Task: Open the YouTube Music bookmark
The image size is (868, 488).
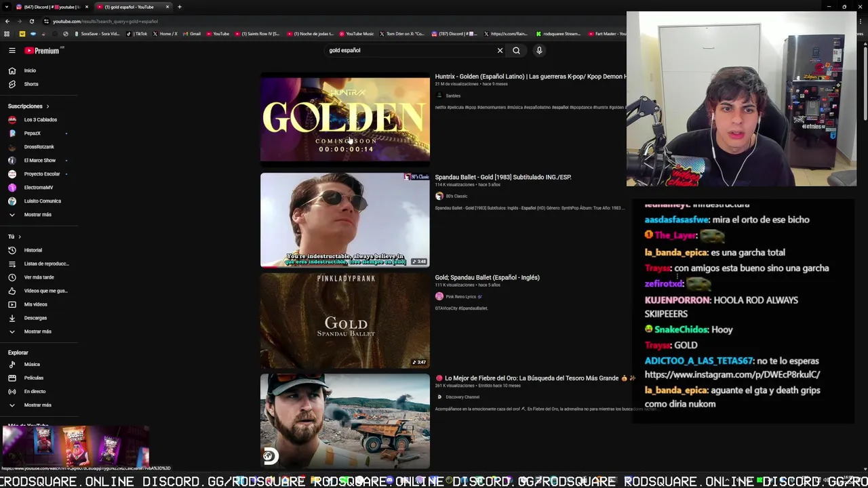Action: (357, 34)
